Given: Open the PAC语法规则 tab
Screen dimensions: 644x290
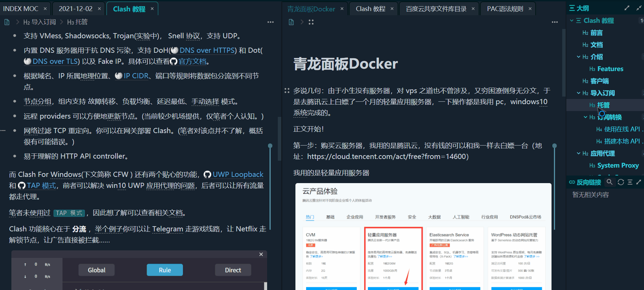Looking at the screenshot, I should point(505,9).
